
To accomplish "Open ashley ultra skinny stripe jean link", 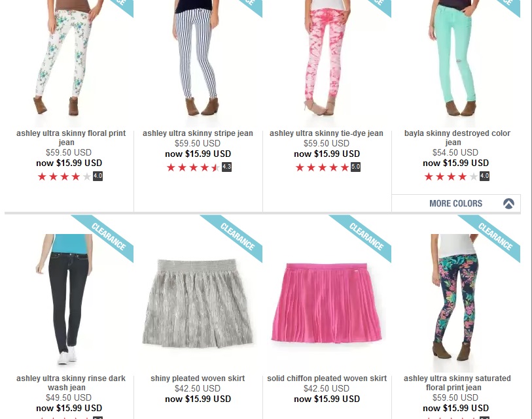I will (198, 133).
